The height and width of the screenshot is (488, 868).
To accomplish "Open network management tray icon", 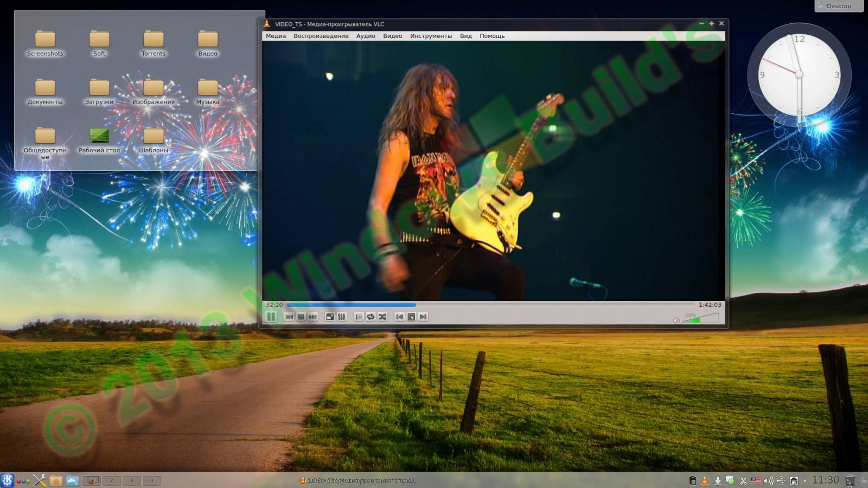I will coord(794,480).
